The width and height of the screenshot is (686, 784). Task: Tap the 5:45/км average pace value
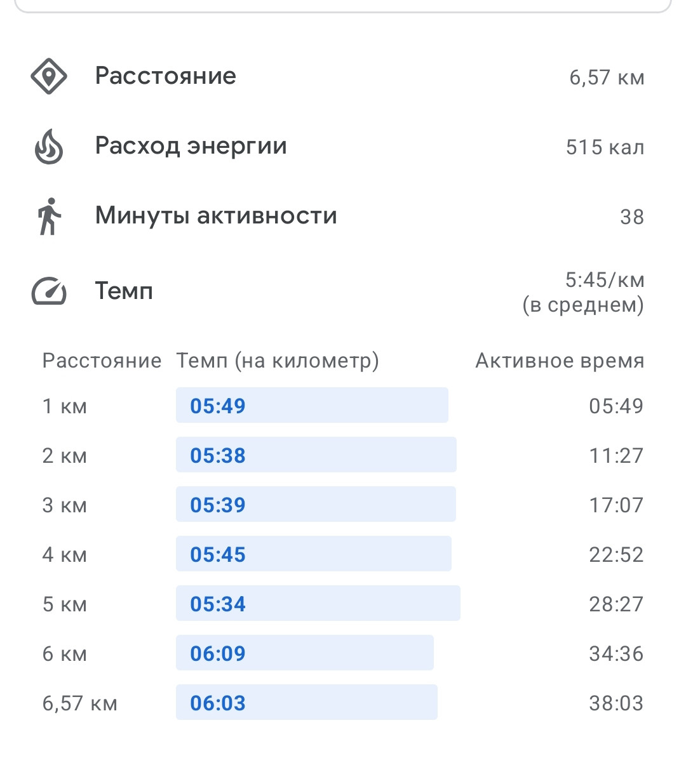coord(605,280)
